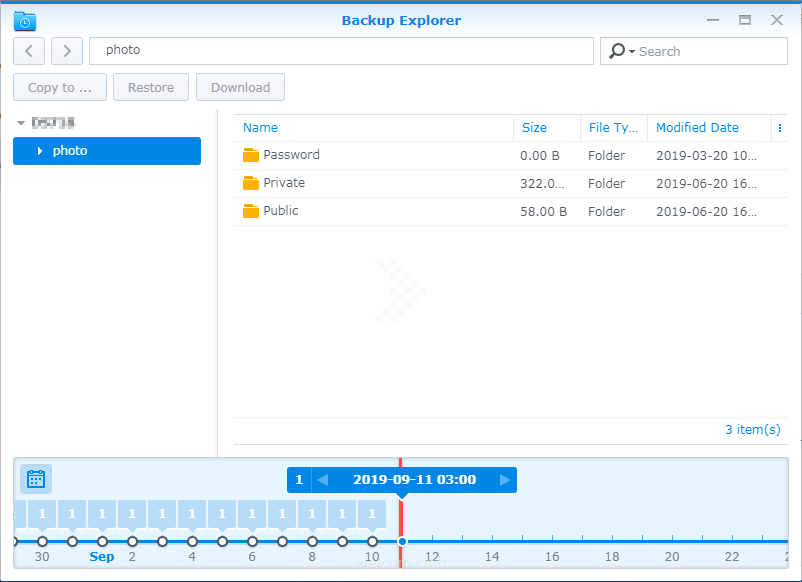Click the Private folder icon
802x582 pixels.
(250, 183)
